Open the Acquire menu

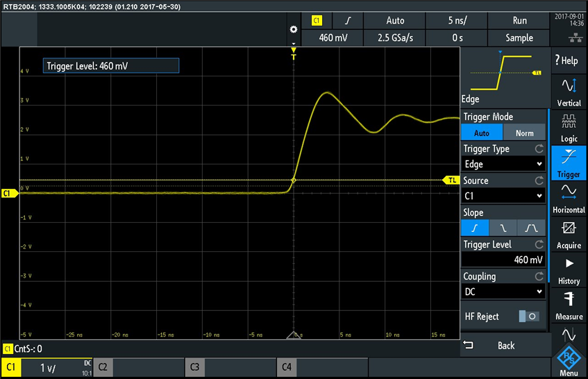pyautogui.click(x=569, y=235)
